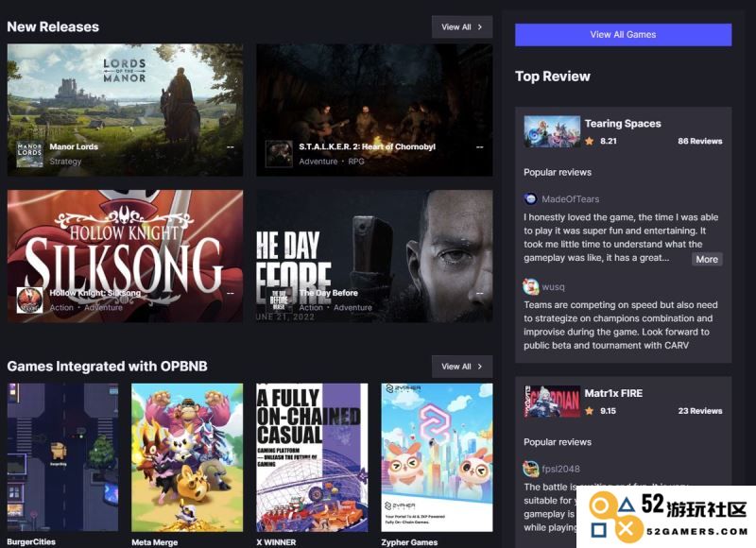The height and width of the screenshot is (548, 756).
Task: Click "86 Reviews" for Tearing Spaces
Action: pos(700,141)
